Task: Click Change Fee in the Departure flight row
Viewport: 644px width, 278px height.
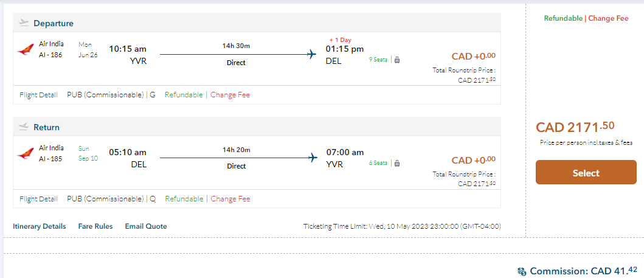Action: (230, 95)
